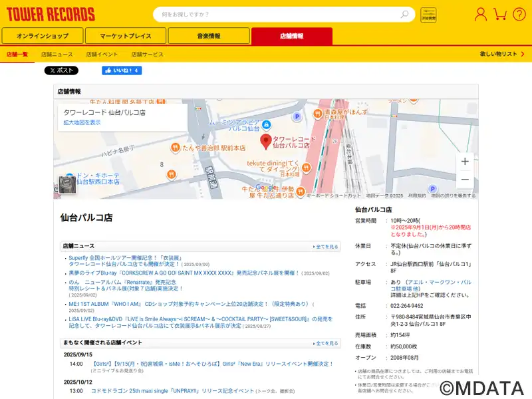Open the help question mark icon
This screenshot has height=399, width=532.
519,14
